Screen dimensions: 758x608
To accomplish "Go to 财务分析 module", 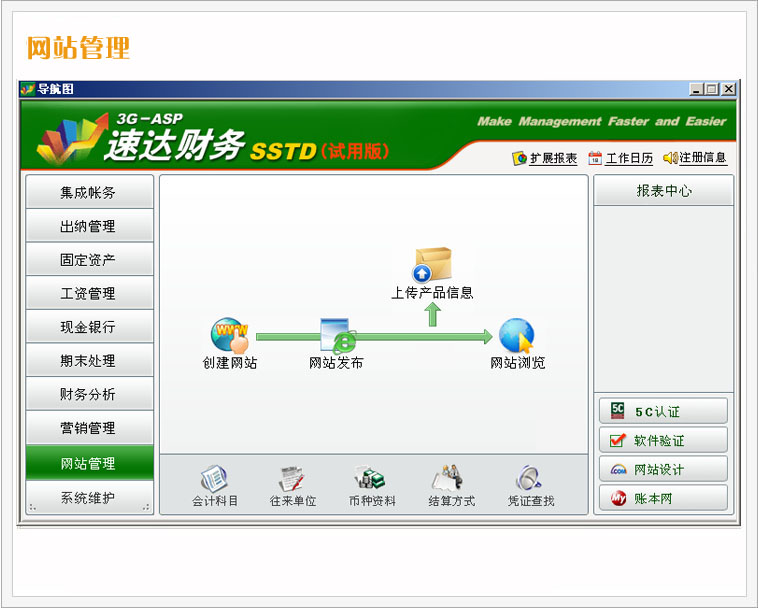I will 89,394.
